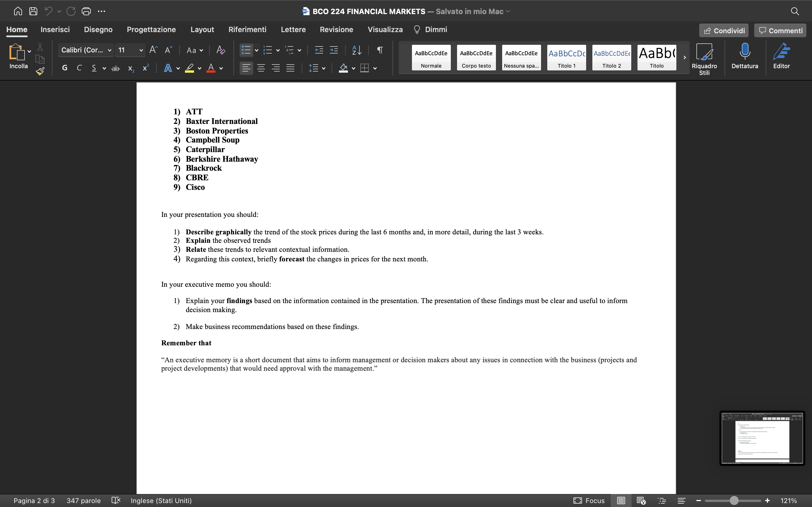Image resolution: width=812 pixels, height=507 pixels.
Task: Click the Condividi share button
Action: point(724,30)
